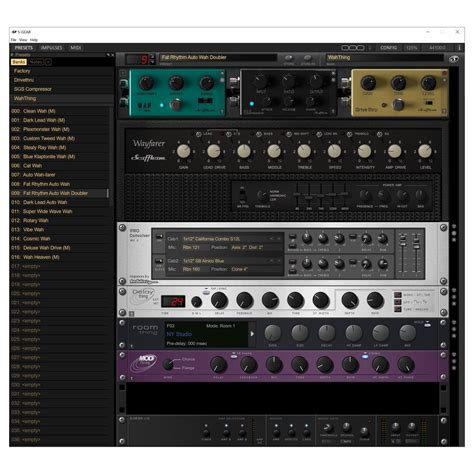Click the Wayfarer amp GAIN knob

pyautogui.click(x=183, y=151)
